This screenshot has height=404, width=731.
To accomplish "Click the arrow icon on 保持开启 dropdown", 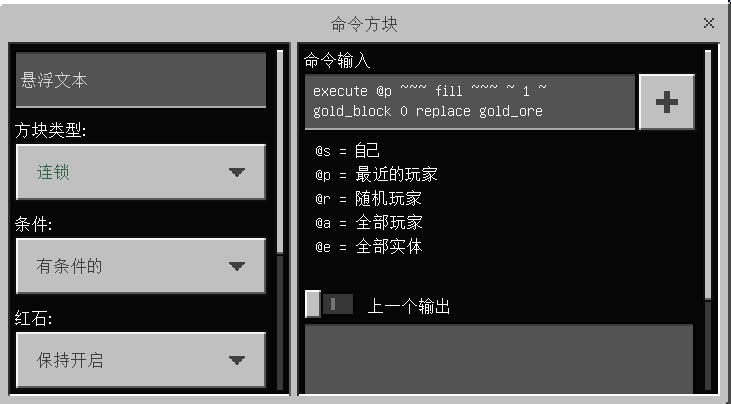I will (x=237, y=360).
